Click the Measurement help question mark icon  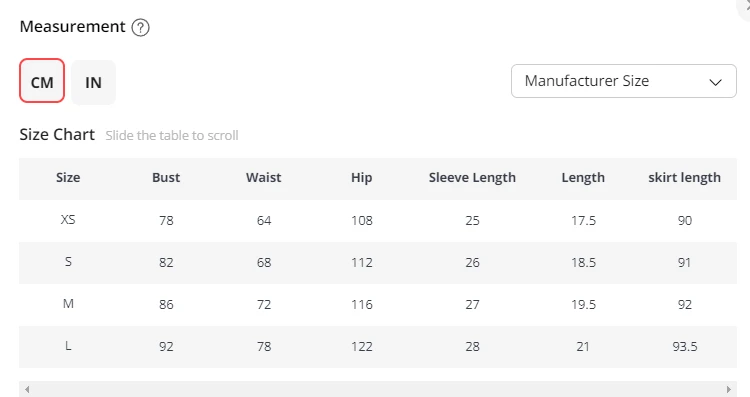pyautogui.click(x=140, y=27)
